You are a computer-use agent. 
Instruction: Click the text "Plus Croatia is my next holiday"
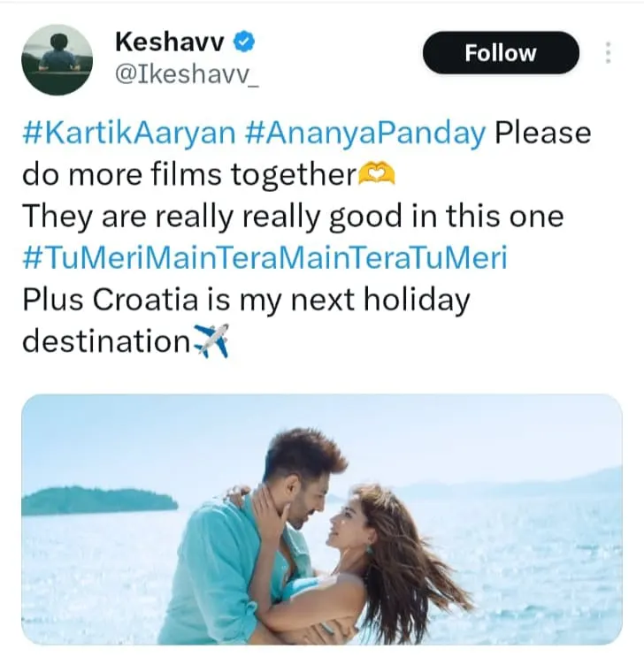246,301
